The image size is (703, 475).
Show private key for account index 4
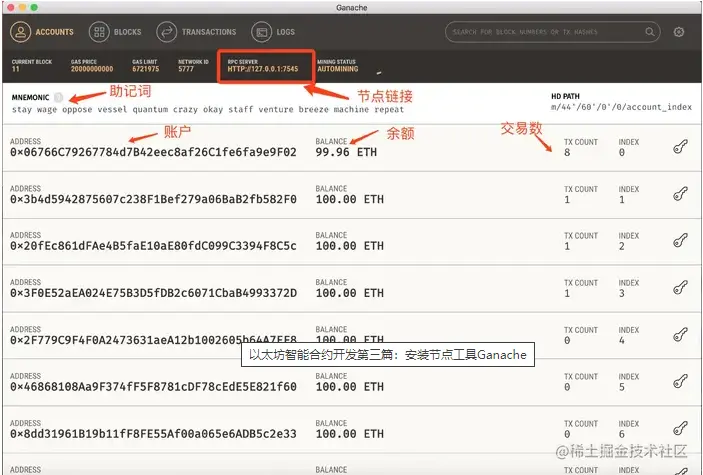click(680, 335)
